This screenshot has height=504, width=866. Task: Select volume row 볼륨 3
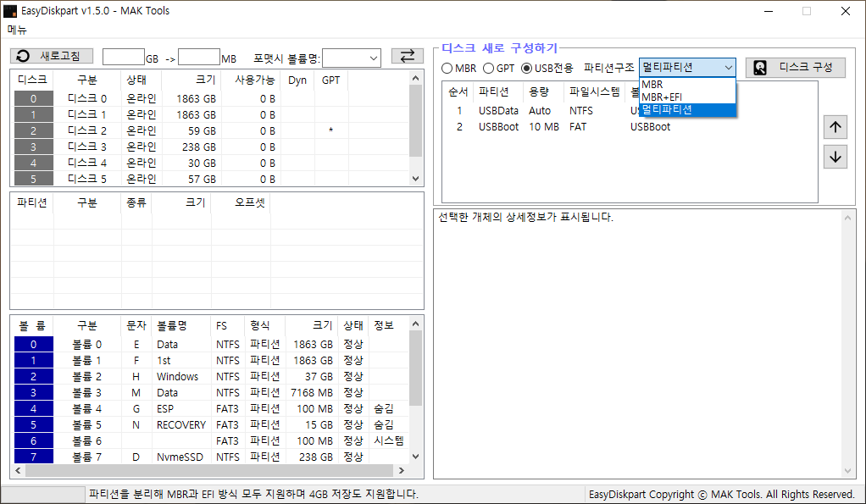coord(212,392)
